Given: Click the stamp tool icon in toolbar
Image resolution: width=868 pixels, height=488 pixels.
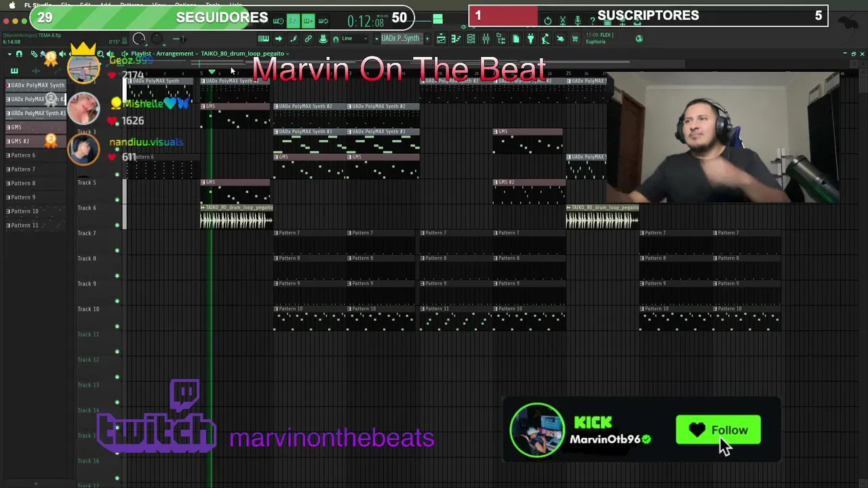Looking at the screenshot, I should [x=323, y=39].
